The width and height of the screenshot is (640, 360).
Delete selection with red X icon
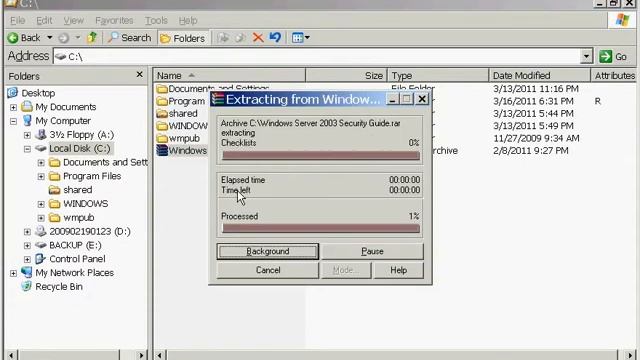tap(258, 38)
